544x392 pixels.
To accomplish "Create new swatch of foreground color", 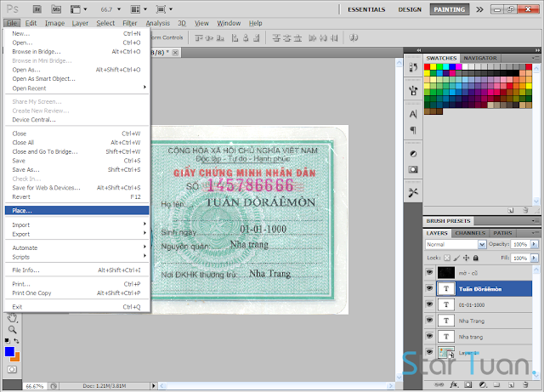I will pos(511,210).
